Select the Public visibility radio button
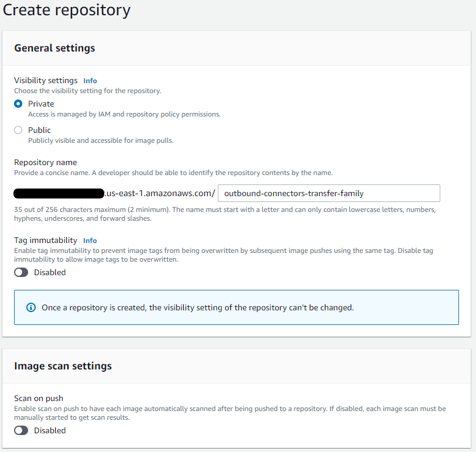The width and height of the screenshot is (476, 452). (x=18, y=130)
